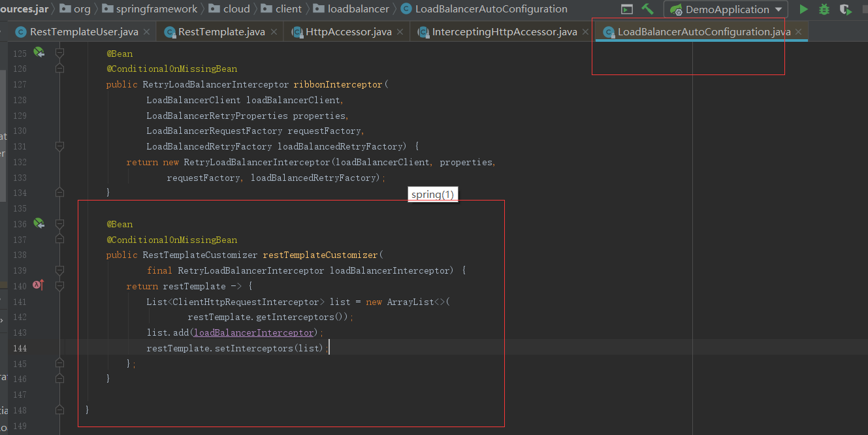Click '@ConditionalOnMissingBean' annotation on line 137
This screenshot has width=868, height=435.
172,240
